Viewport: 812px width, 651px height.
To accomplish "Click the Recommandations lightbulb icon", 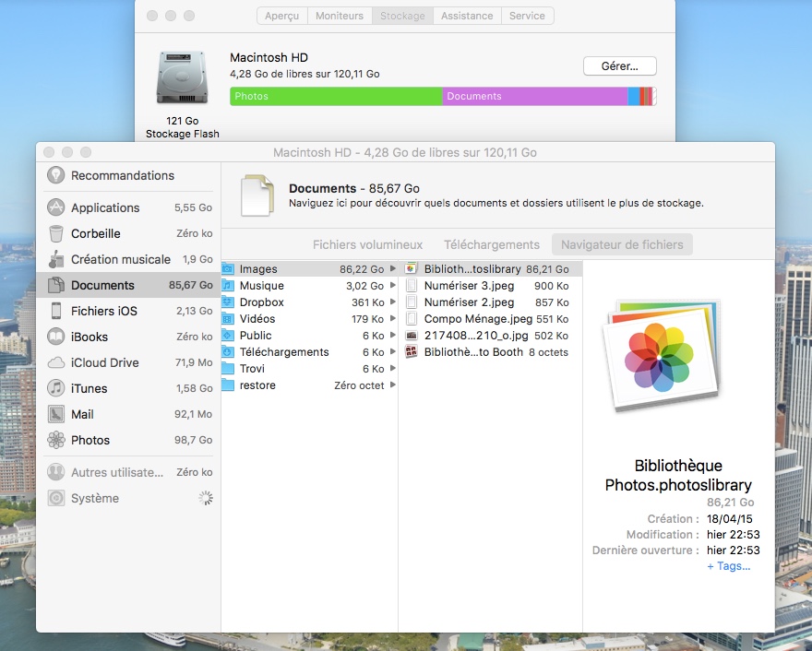I will coord(56,175).
